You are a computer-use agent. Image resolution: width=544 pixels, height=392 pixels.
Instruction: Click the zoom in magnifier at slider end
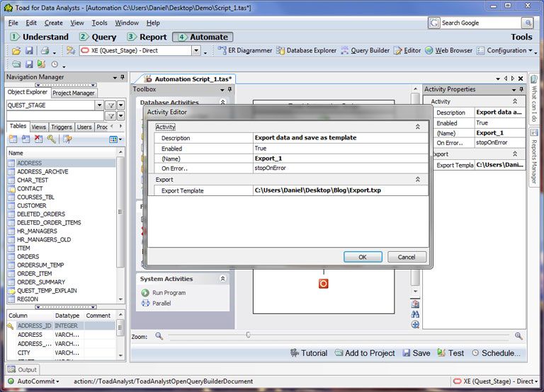point(518,336)
